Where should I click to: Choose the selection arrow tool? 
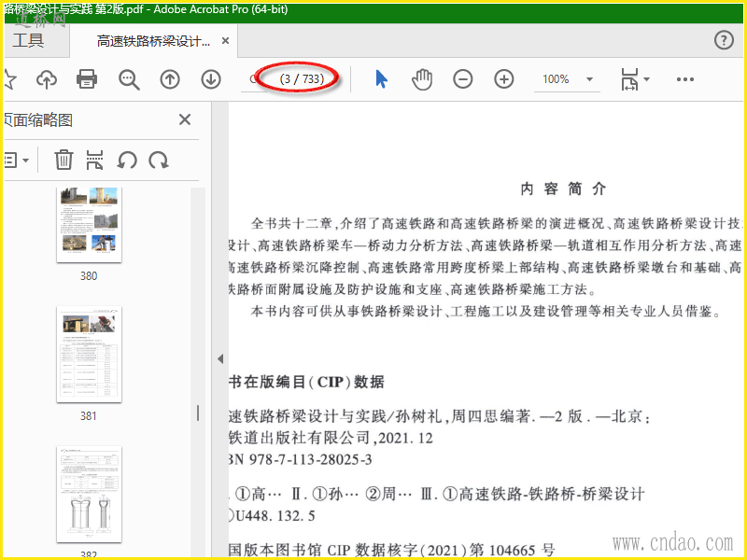(x=381, y=79)
